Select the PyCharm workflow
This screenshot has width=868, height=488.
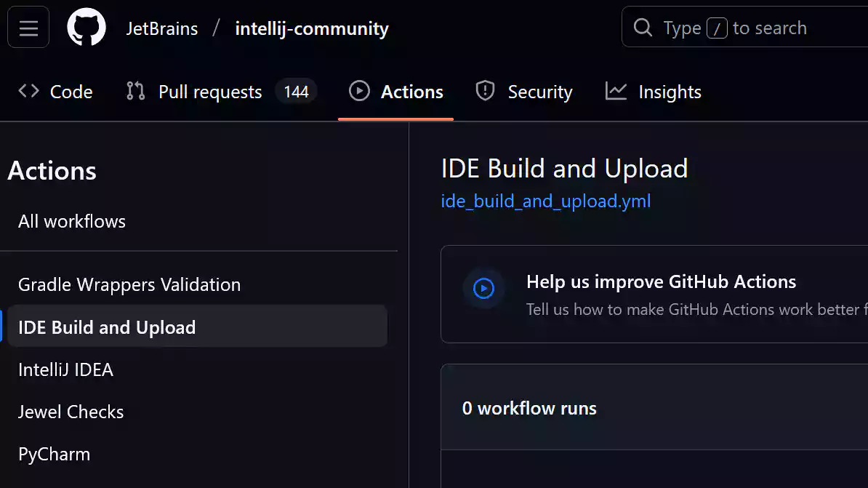point(55,455)
